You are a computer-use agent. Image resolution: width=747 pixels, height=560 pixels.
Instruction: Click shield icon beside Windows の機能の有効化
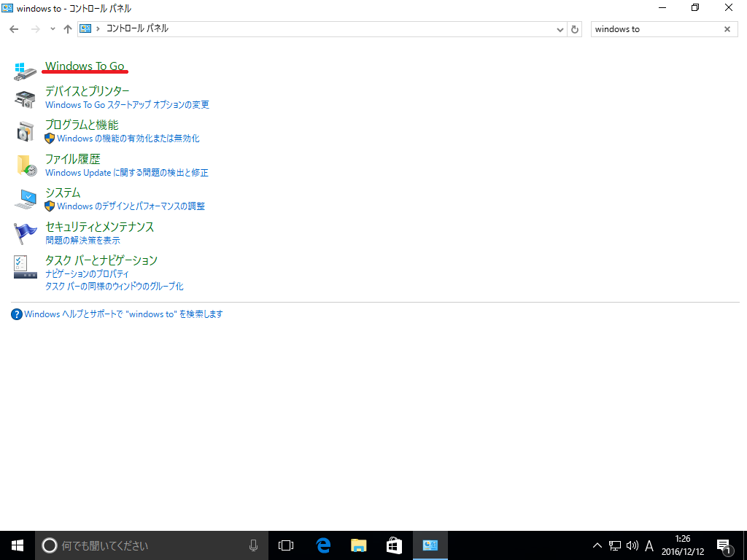[50, 139]
